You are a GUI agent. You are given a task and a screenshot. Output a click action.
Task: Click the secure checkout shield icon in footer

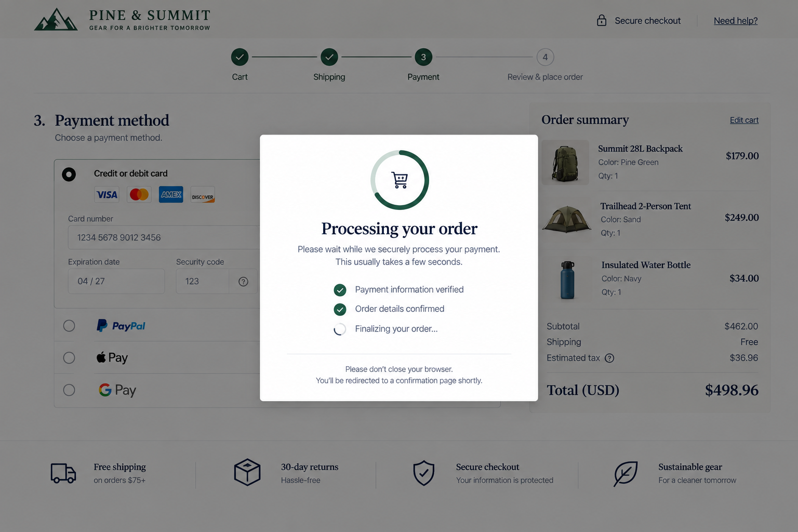click(424, 473)
